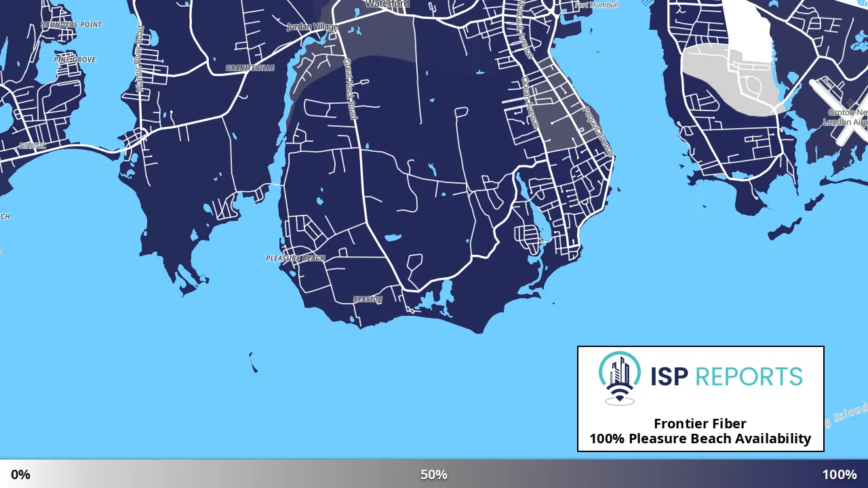Click the 'Ocean Avenue' street label
This screenshot has width=868, height=488.
[530, 102]
